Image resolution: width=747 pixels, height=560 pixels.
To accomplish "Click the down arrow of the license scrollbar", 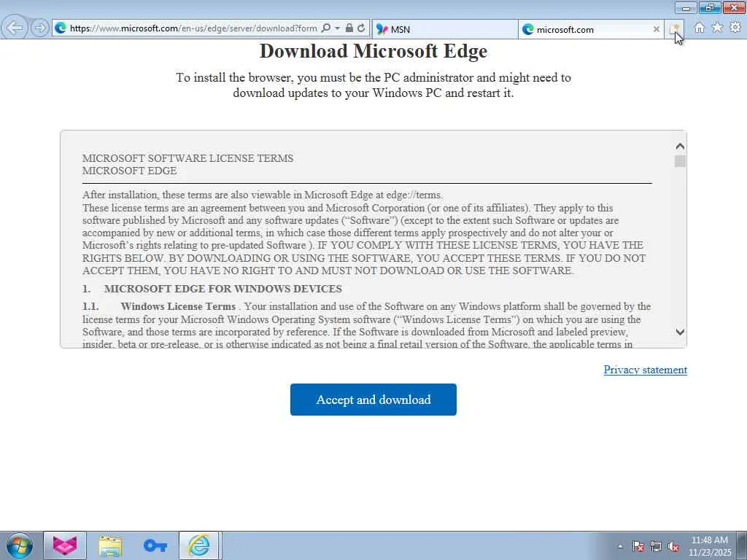I will 680,332.
